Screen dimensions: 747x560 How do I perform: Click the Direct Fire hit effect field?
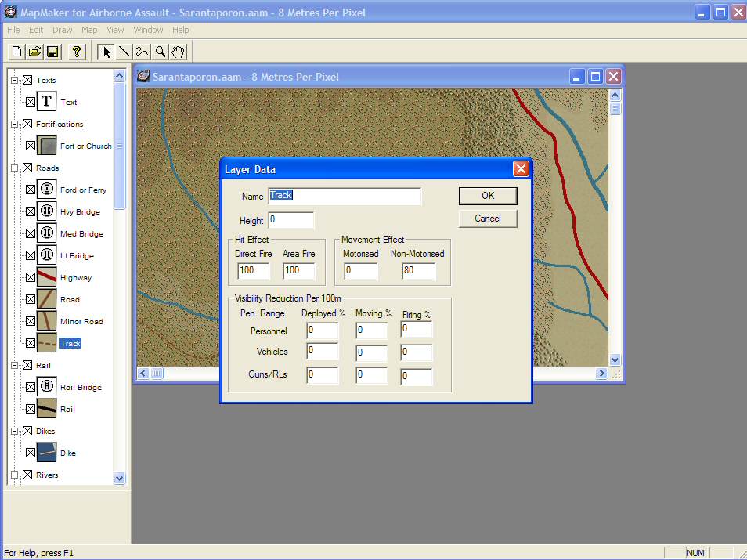point(254,271)
